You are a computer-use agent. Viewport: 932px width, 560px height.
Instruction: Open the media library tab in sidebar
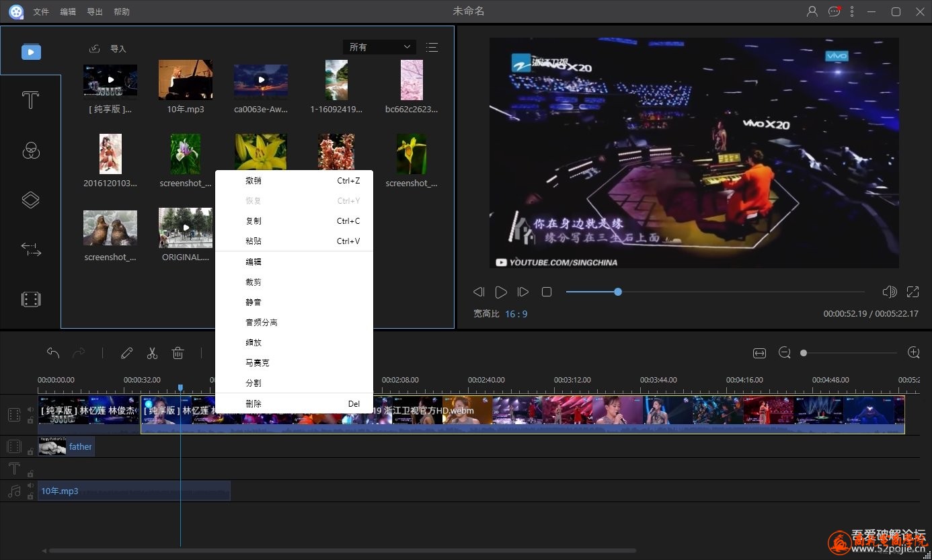31,52
